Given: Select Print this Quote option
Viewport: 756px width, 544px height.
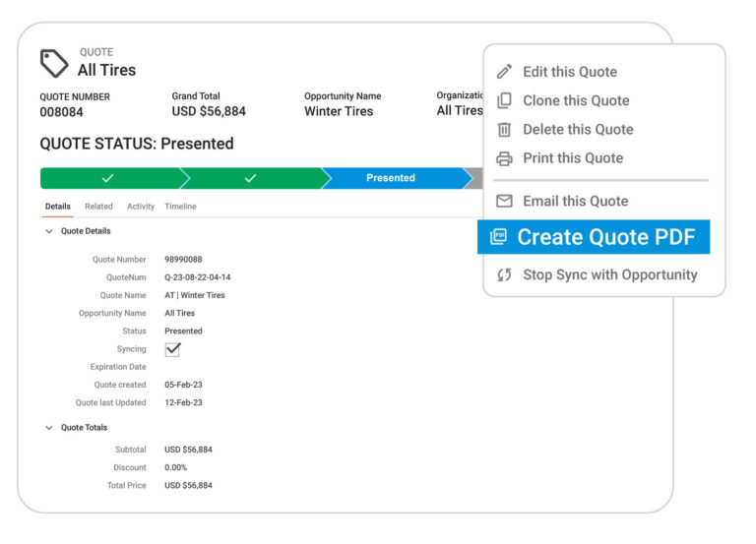Looking at the screenshot, I should [573, 158].
